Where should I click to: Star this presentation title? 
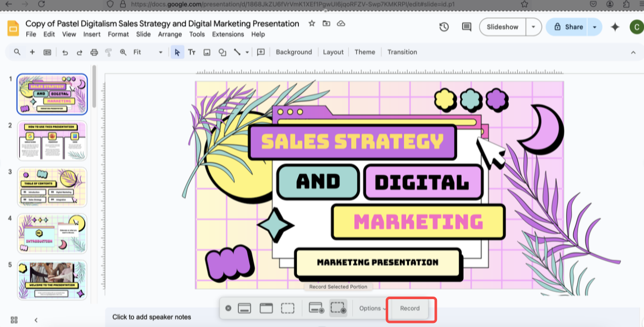312,23
